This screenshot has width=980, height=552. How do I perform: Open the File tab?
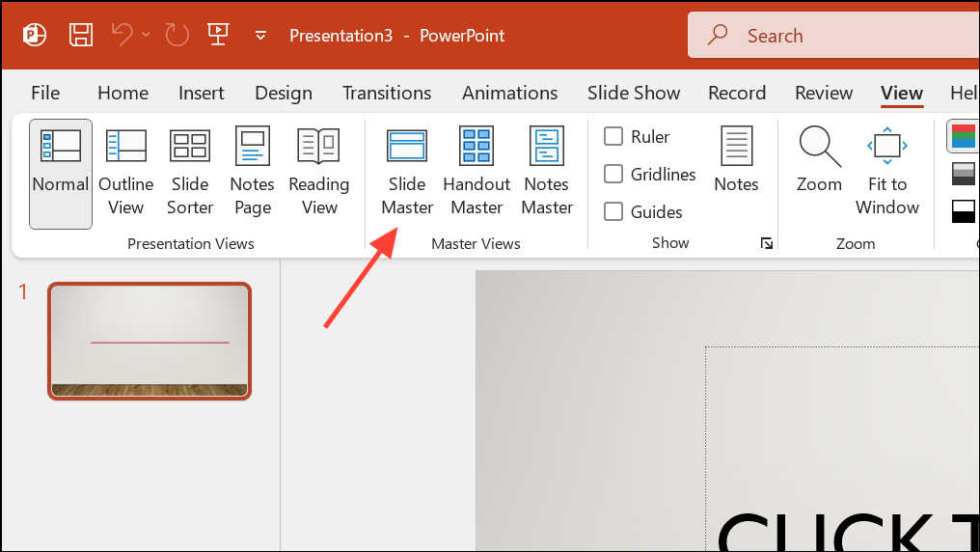click(45, 94)
